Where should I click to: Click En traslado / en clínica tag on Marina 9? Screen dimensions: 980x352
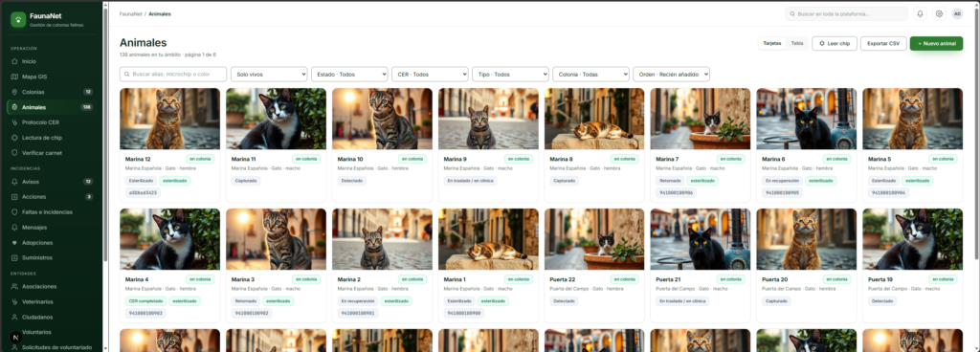(x=470, y=181)
